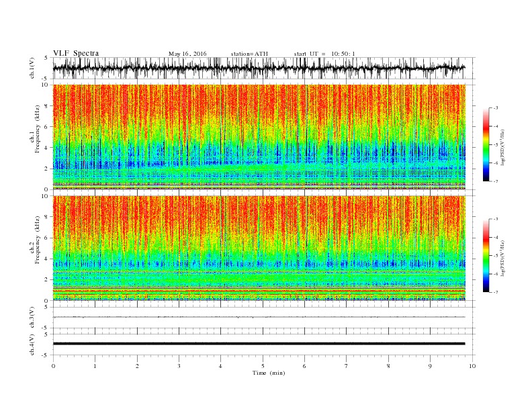The height and width of the screenshot is (411, 532).
Task: Click the ch.1 waveform trace panel
Action: pyautogui.click(x=264, y=68)
